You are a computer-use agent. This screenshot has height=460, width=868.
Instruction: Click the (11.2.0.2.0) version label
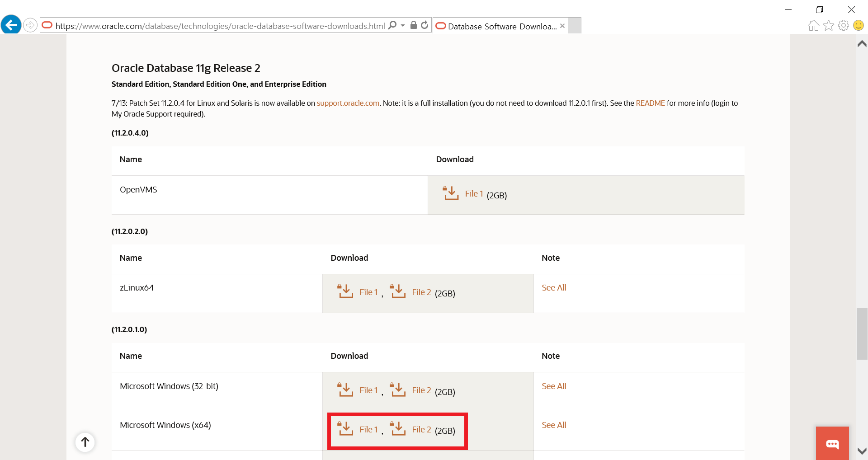coord(130,231)
